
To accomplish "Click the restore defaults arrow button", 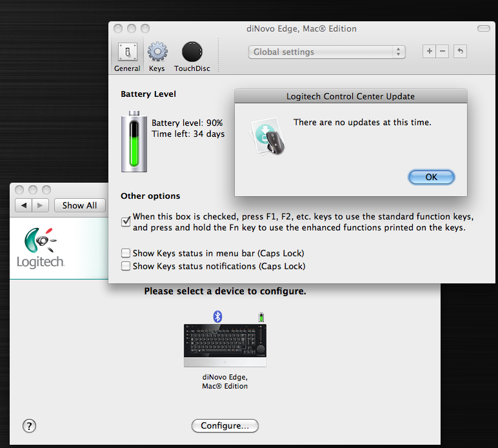I will pos(460,51).
